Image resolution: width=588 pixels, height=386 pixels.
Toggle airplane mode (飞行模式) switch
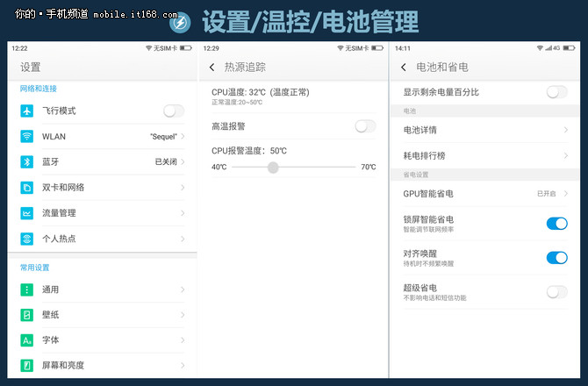tap(174, 111)
